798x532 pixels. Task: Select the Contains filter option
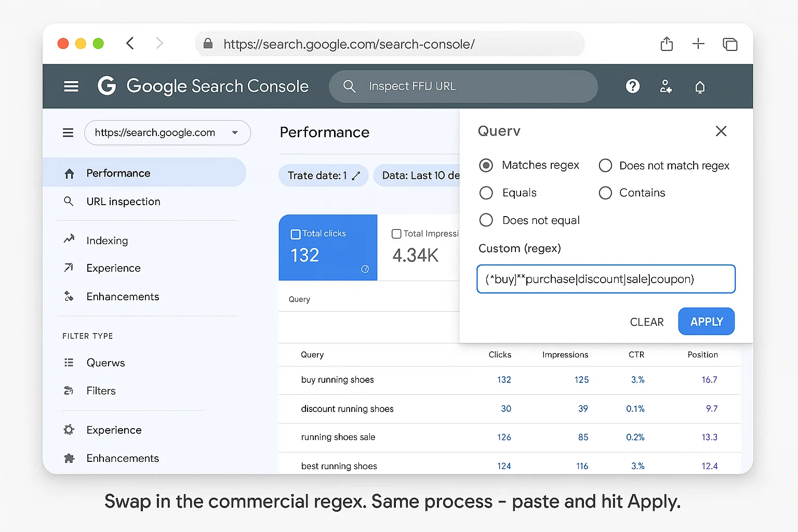(x=605, y=193)
